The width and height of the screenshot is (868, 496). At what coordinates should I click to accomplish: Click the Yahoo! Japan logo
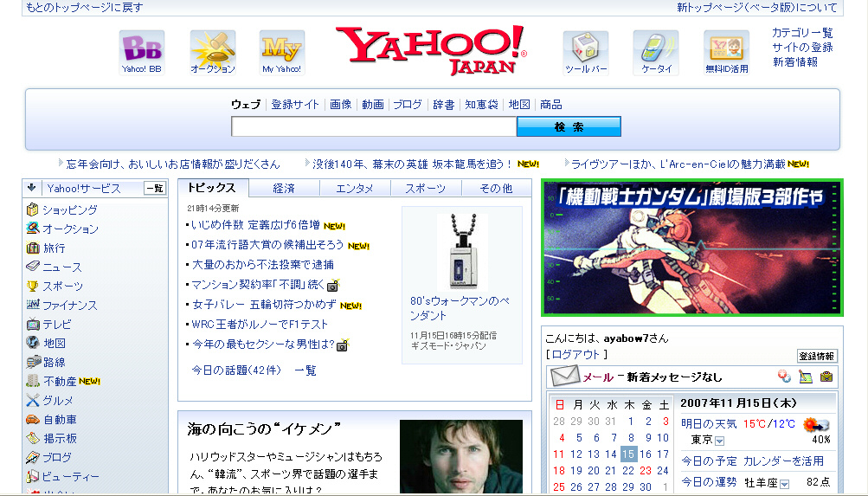(x=431, y=50)
